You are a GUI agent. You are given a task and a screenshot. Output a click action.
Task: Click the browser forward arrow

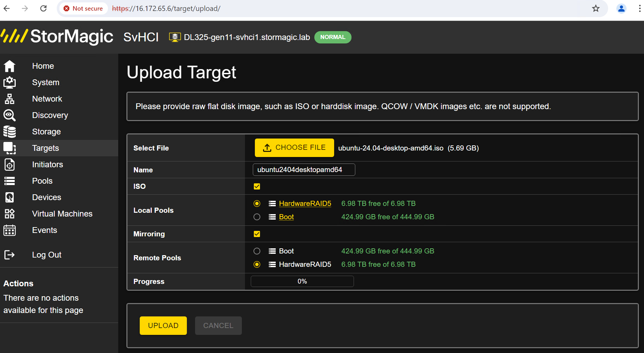25,9
